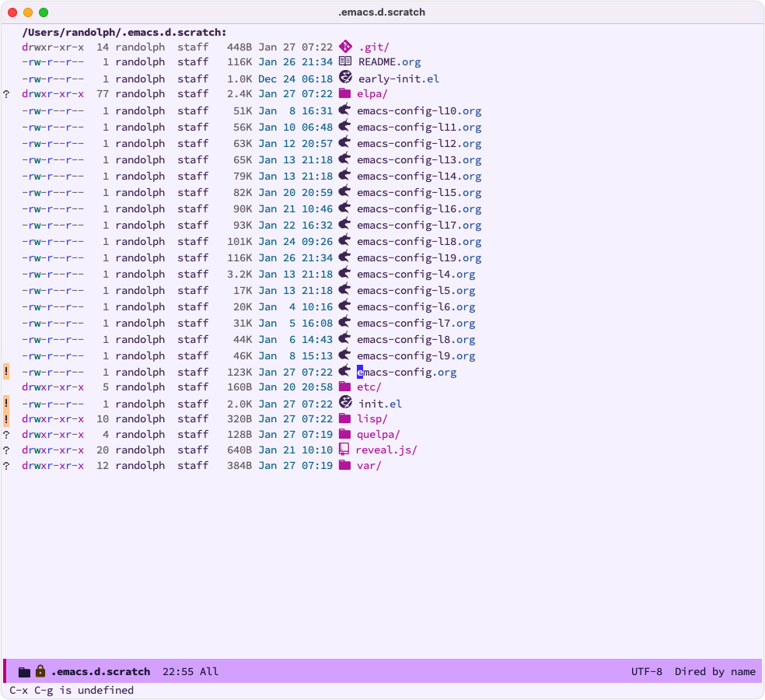765x700 pixels.
Task: Click the 123K size of emacs-config.org
Action: pyautogui.click(x=239, y=373)
